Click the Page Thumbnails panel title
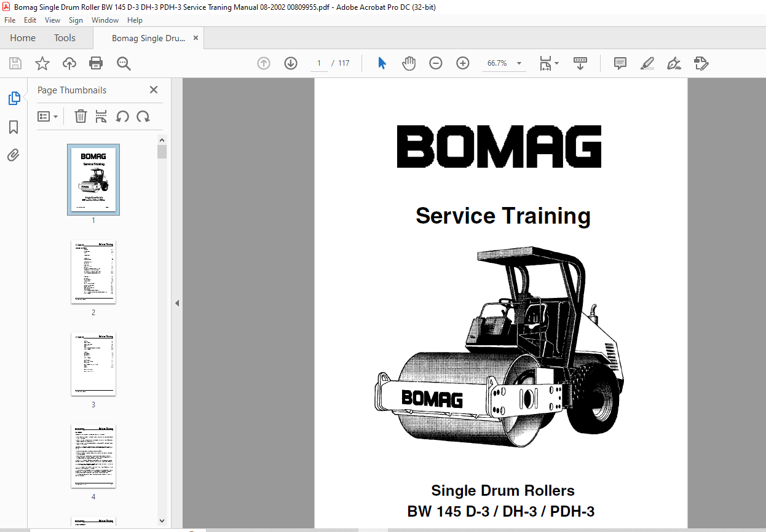 coord(72,90)
